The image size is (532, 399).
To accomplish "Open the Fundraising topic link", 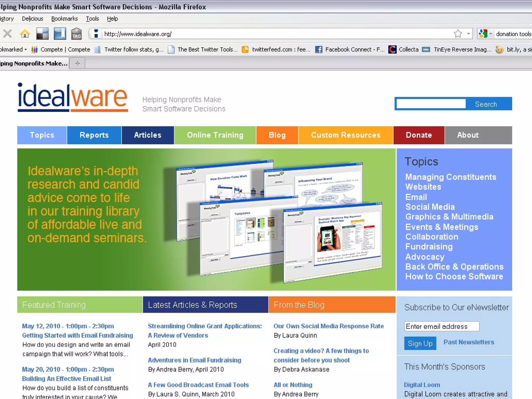I will (x=429, y=247).
